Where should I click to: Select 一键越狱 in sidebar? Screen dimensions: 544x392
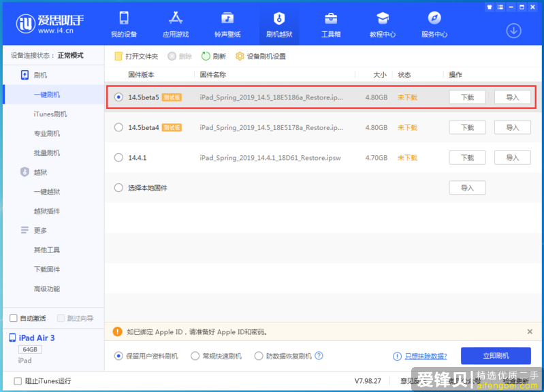pyautogui.click(x=47, y=191)
